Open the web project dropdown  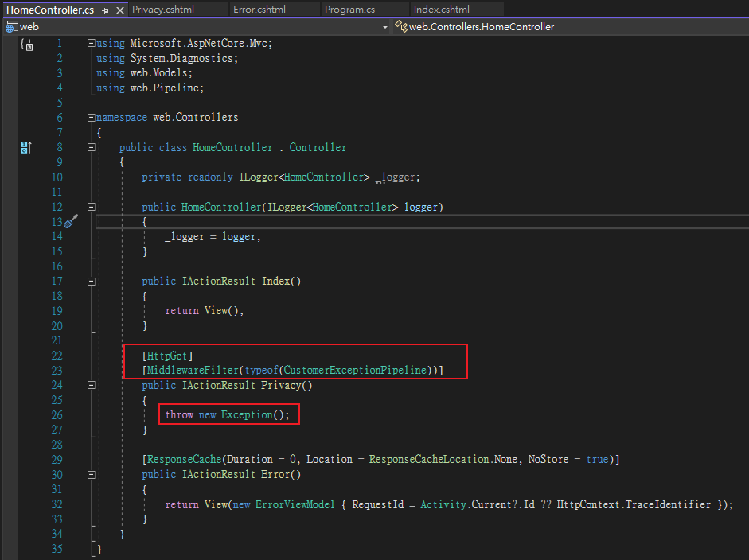(x=385, y=27)
